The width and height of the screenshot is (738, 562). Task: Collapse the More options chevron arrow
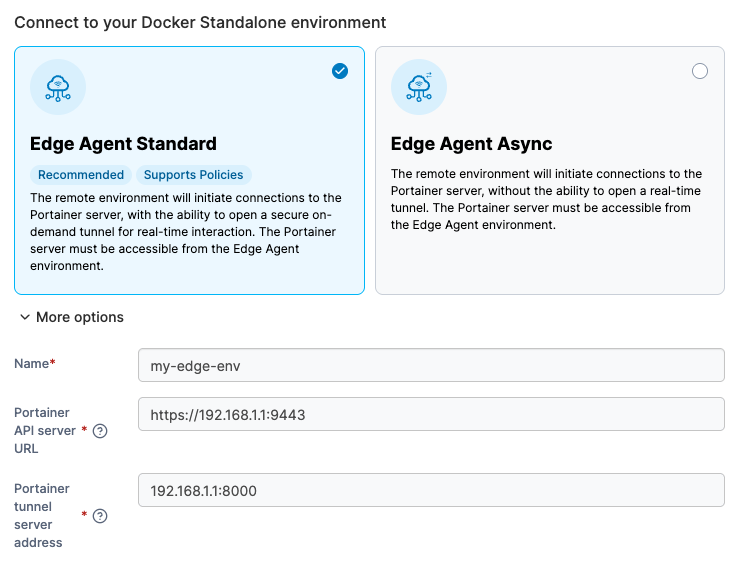click(x=25, y=317)
